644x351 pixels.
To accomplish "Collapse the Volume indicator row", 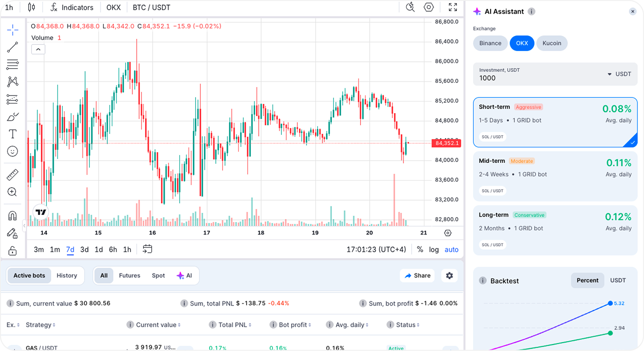I will click(38, 49).
